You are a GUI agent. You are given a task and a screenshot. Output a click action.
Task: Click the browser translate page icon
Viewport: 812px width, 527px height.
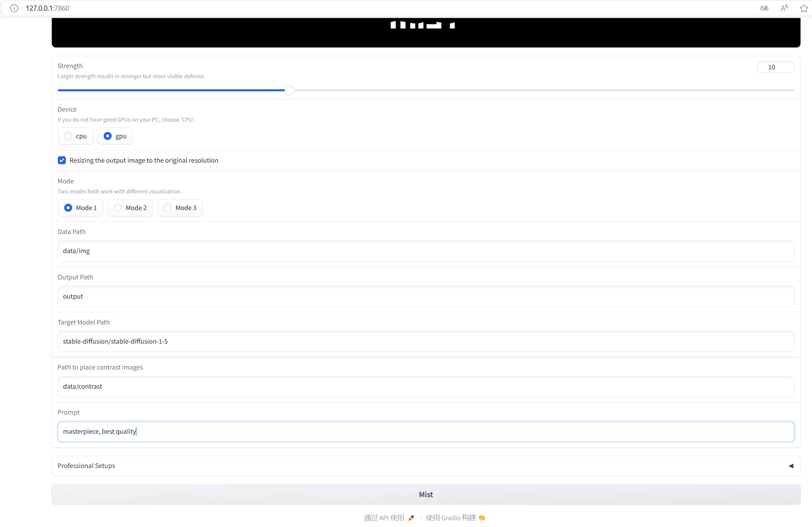coord(764,8)
